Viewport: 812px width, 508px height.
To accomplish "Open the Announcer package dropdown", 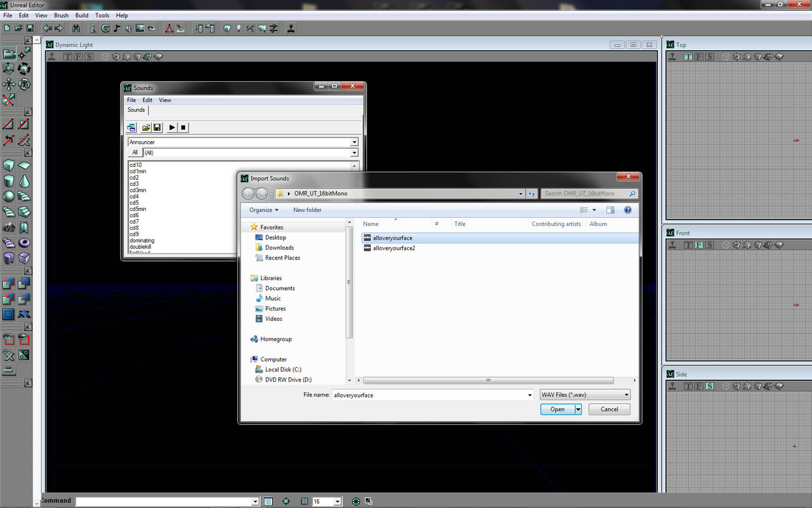I will pyautogui.click(x=355, y=142).
